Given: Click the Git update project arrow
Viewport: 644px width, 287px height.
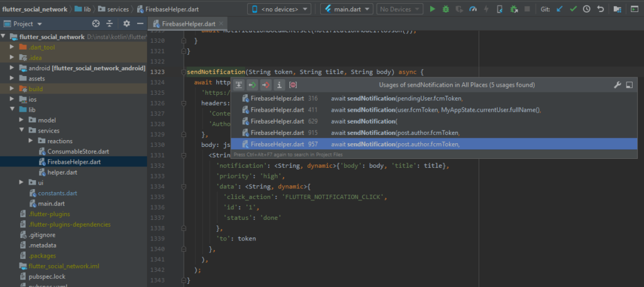Looking at the screenshot, I should (560, 9).
